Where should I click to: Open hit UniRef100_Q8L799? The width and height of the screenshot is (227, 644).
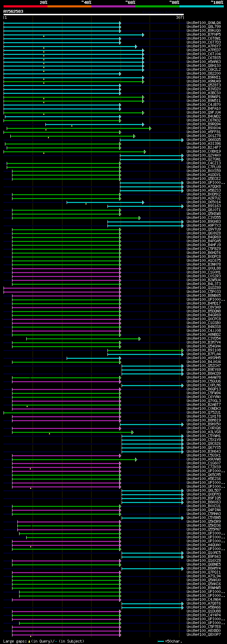click(204, 27)
